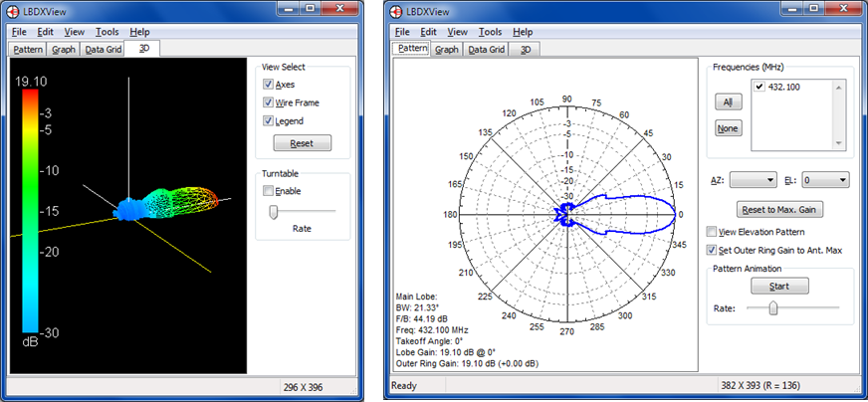Open the Tools menu in the polar pattern window
The height and width of the screenshot is (402, 868).
[x=490, y=32]
